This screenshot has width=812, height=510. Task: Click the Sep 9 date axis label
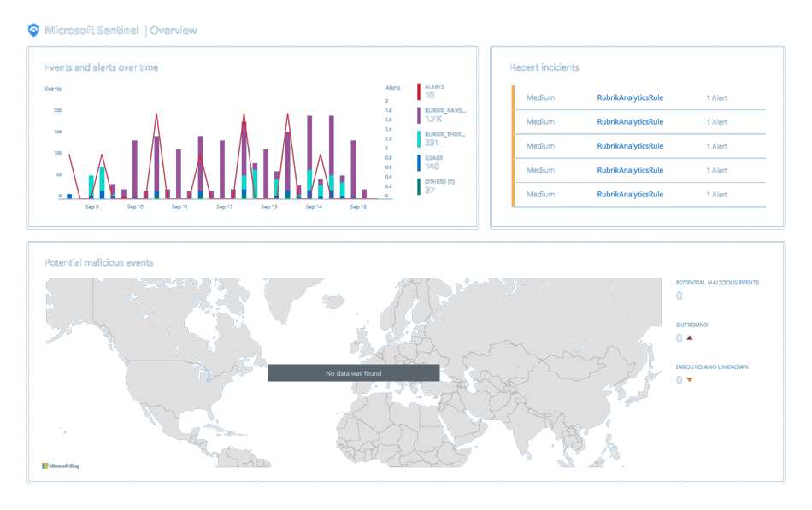pyautogui.click(x=91, y=207)
